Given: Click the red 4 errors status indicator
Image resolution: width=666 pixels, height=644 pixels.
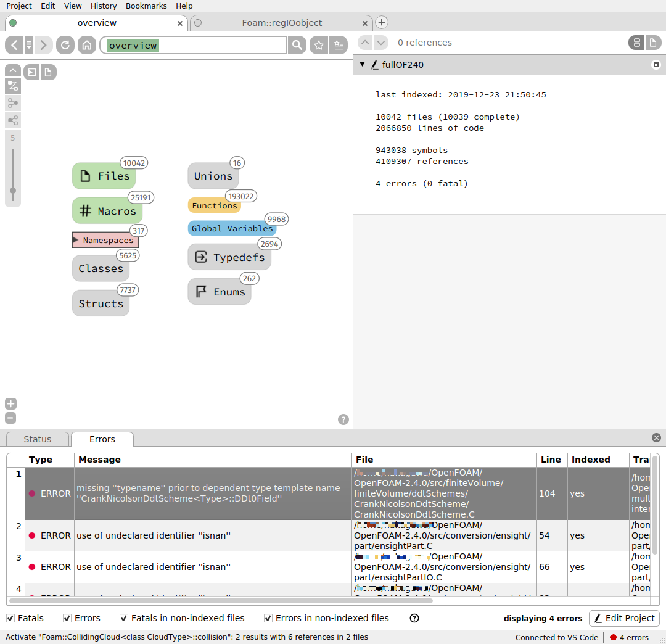Looking at the screenshot, I should [x=630, y=637].
